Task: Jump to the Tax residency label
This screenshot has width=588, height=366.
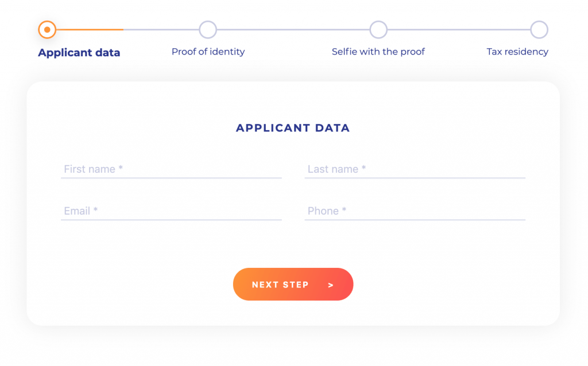Action: click(x=517, y=52)
